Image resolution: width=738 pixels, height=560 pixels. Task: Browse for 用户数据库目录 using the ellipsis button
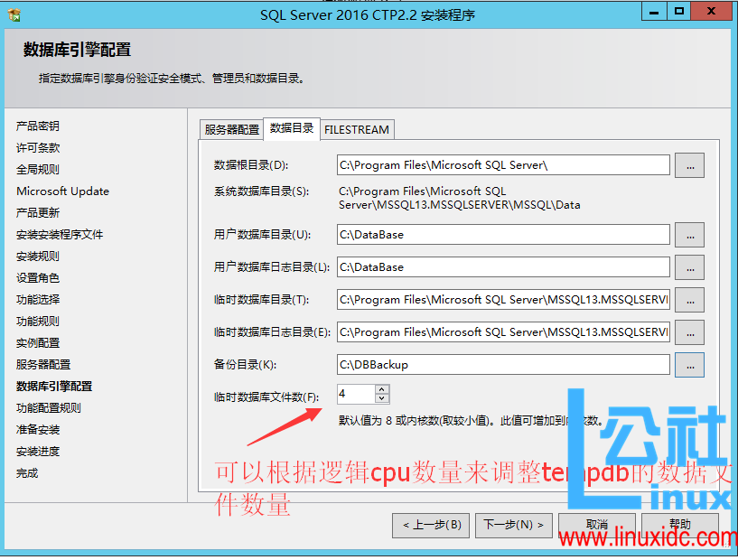click(x=690, y=236)
